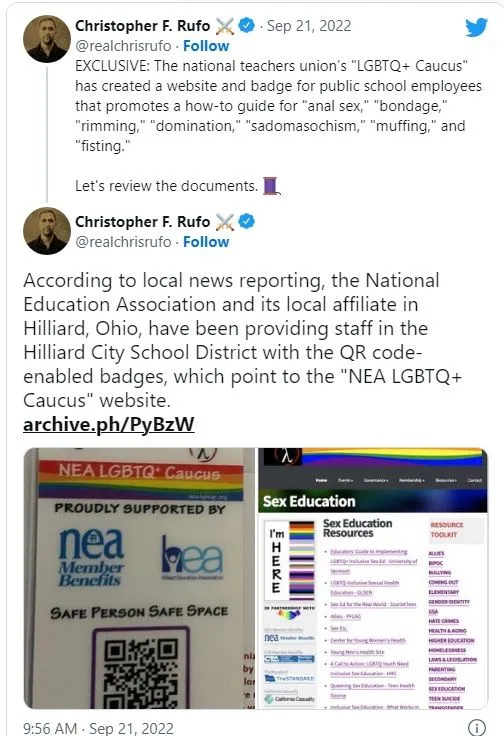
Task: Click the top Christopher Rufo profile avatar
Action: pyautogui.click(x=46, y=39)
